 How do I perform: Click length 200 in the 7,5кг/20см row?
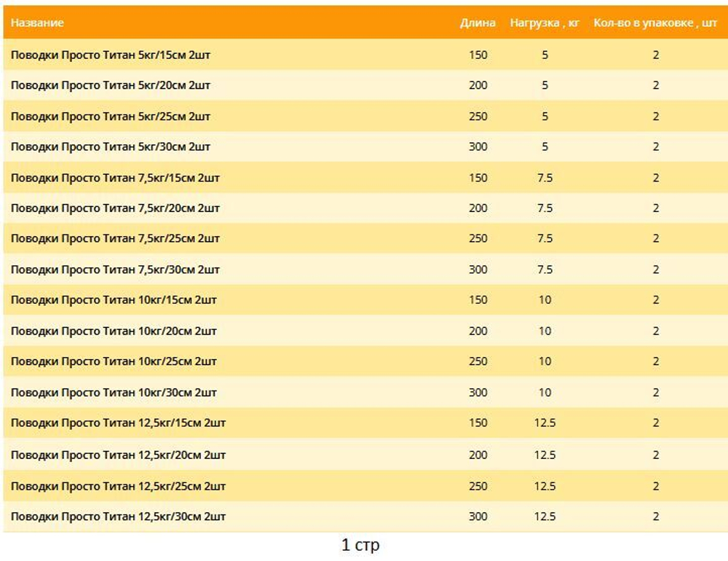478,208
